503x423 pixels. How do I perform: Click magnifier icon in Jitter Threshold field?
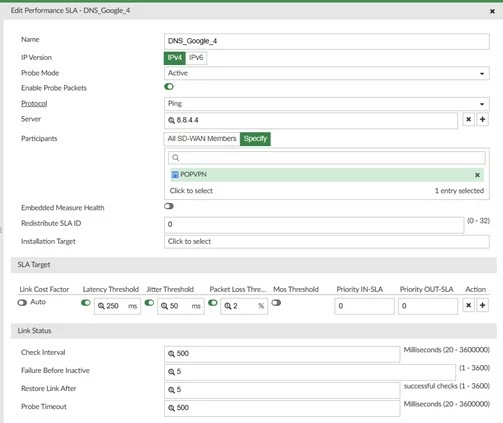pos(164,306)
